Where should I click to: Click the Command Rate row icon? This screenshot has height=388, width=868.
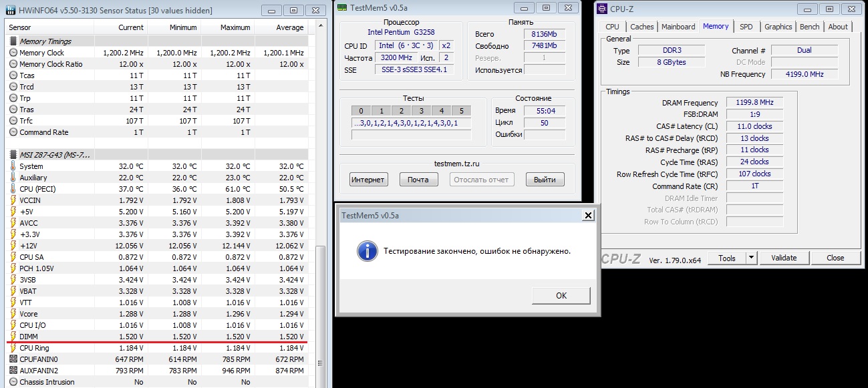tap(13, 132)
